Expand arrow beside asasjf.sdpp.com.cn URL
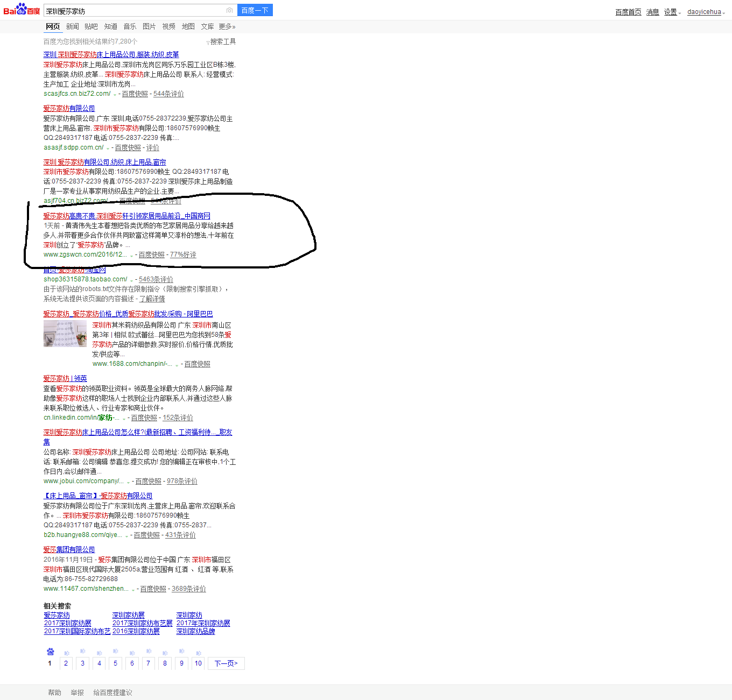This screenshot has width=732, height=700. (x=108, y=149)
